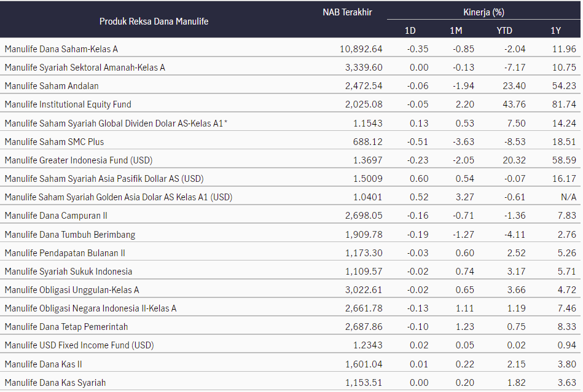Image resolution: width=583 pixels, height=392 pixels.
Task: Open Manulife USD Fixed Income Fund (USD)
Action: point(79,345)
